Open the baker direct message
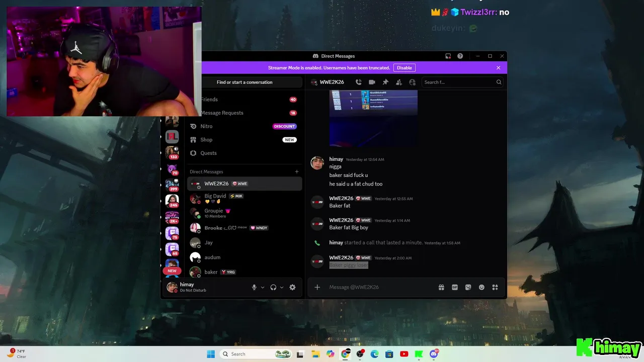The image size is (644, 362). [245, 272]
